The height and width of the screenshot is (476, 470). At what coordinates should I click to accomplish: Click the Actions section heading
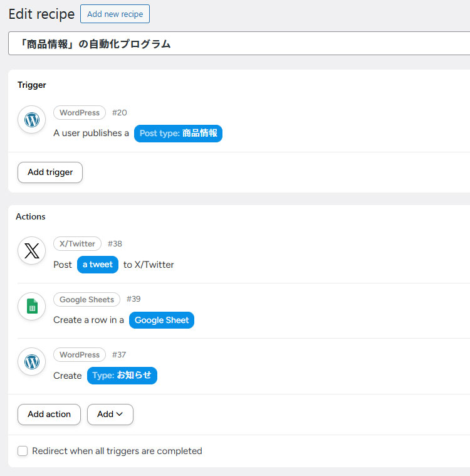31,216
